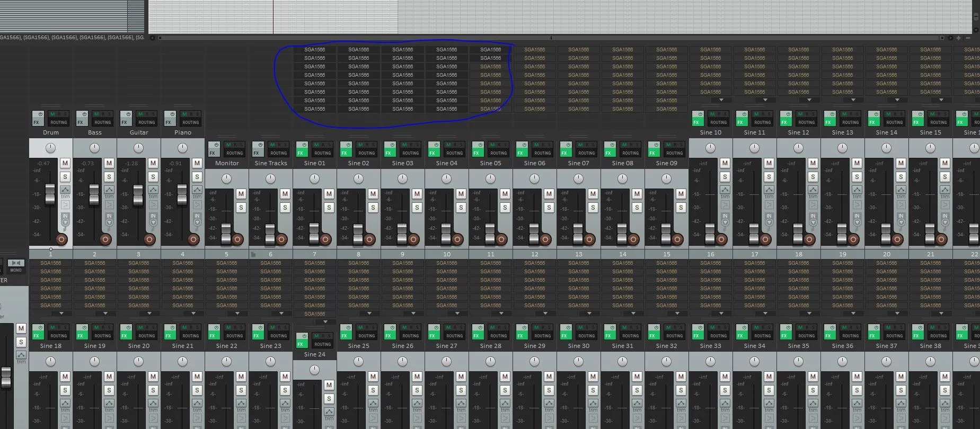
Task: Expand the FX list arrow above Sine 13
Action: coord(853,100)
